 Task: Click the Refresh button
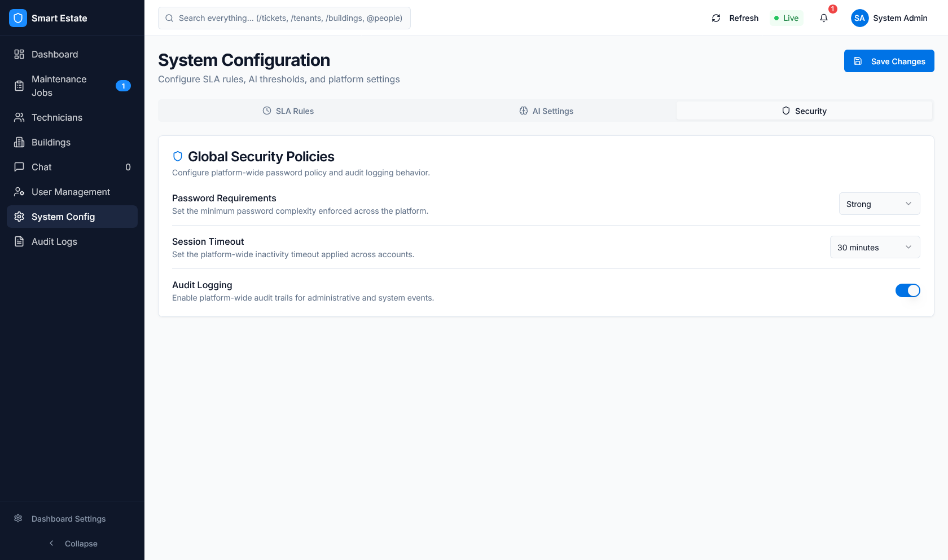click(x=735, y=18)
